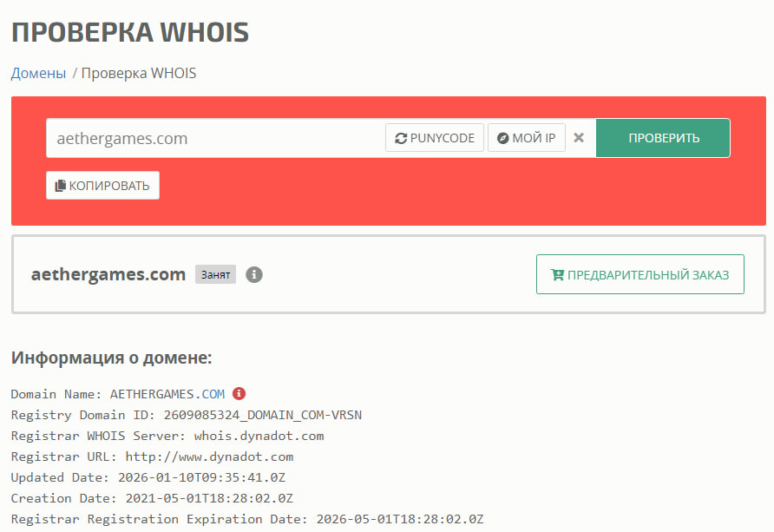The width and height of the screenshot is (774, 532).
Task: Click the КОПИРОВАТЬ text label
Action: click(x=109, y=186)
